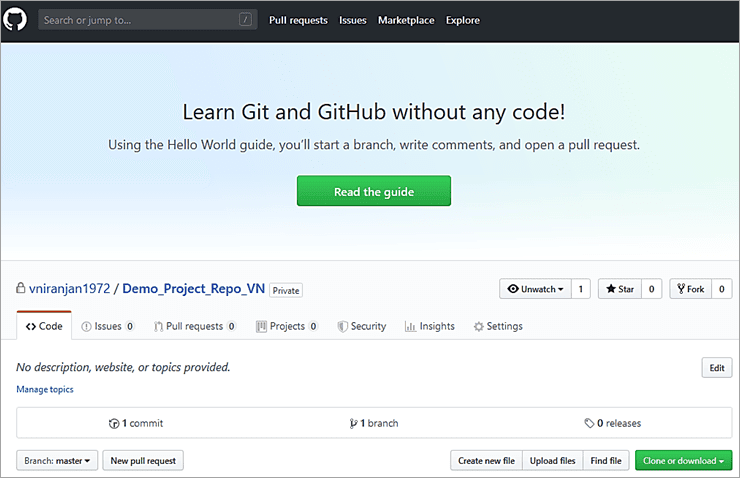Click the slash shortcut icon in search
The width and height of the screenshot is (740, 478).
pyautogui.click(x=245, y=20)
